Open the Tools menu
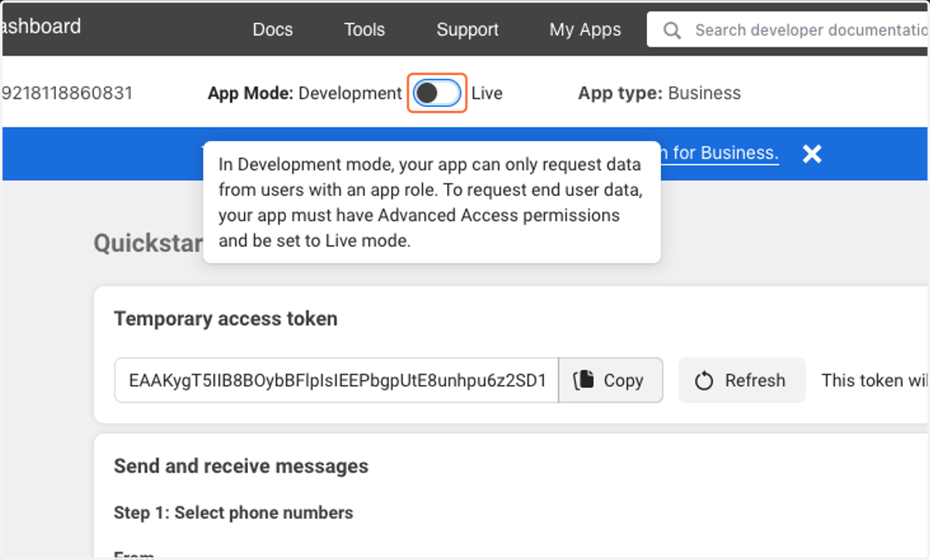 click(364, 29)
